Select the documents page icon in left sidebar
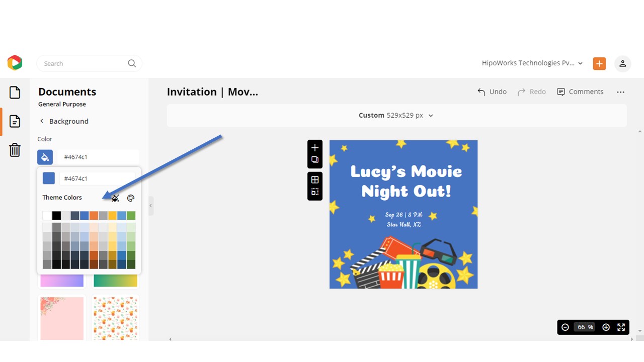Viewport: 644px width, 362px height. 15,121
